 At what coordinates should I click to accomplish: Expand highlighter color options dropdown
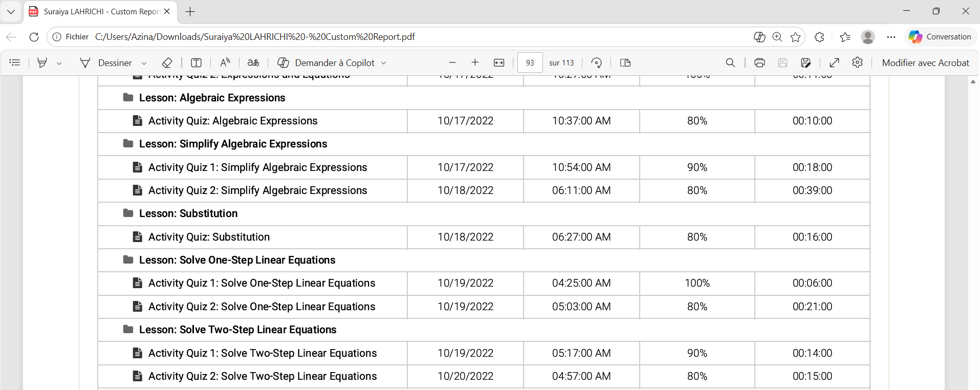point(59,63)
